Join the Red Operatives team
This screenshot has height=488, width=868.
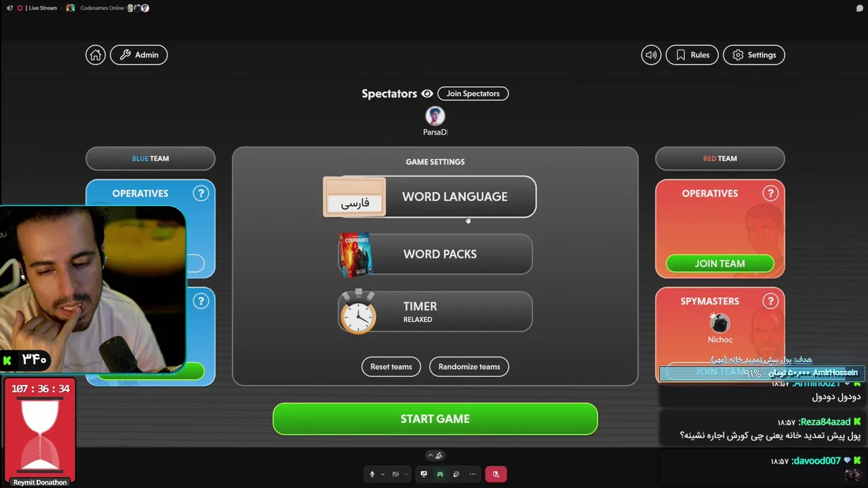pos(720,264)
